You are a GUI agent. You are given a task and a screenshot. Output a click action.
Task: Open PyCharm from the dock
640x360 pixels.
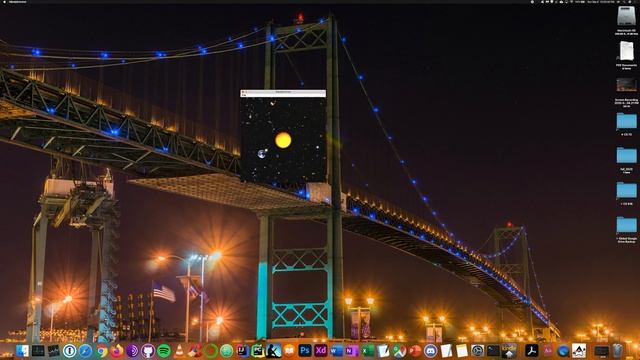click(x=258, y=351)
